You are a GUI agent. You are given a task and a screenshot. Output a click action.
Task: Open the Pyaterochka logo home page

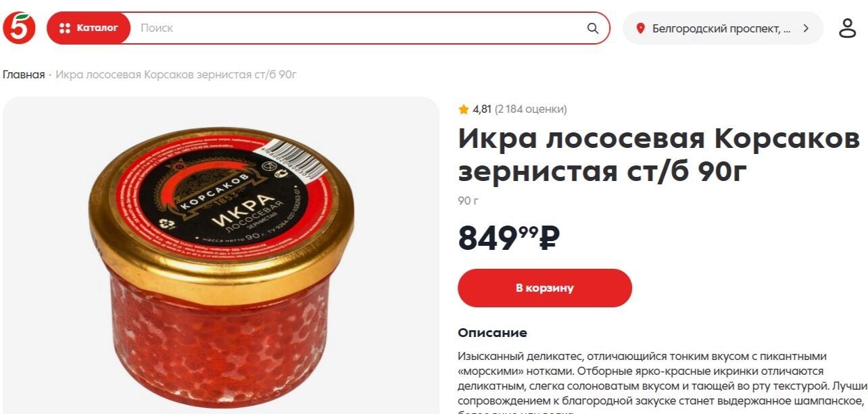(x=19, y=28)
